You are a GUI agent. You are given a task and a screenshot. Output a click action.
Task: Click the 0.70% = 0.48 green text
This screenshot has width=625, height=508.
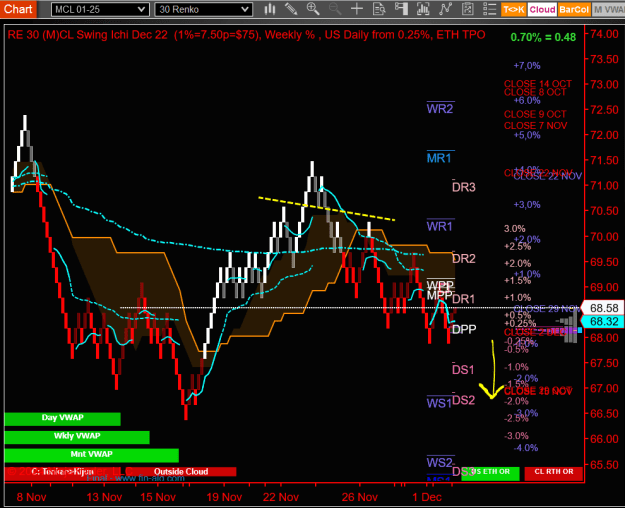(543, 37)
